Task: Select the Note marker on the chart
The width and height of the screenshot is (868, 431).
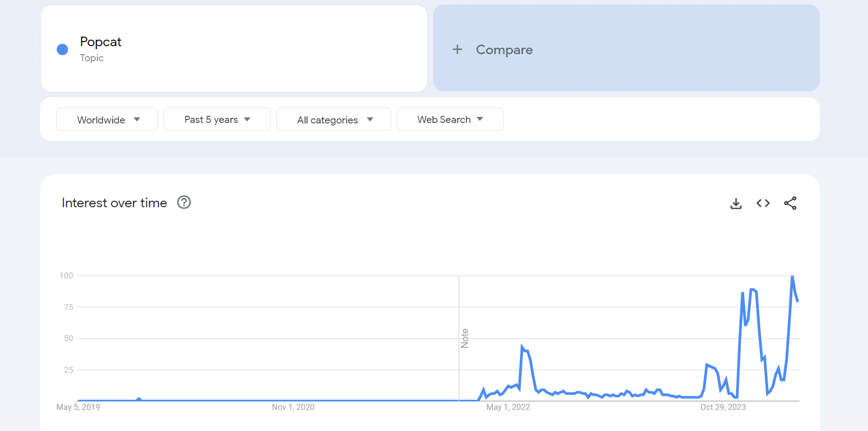Action: coord(464,338)
